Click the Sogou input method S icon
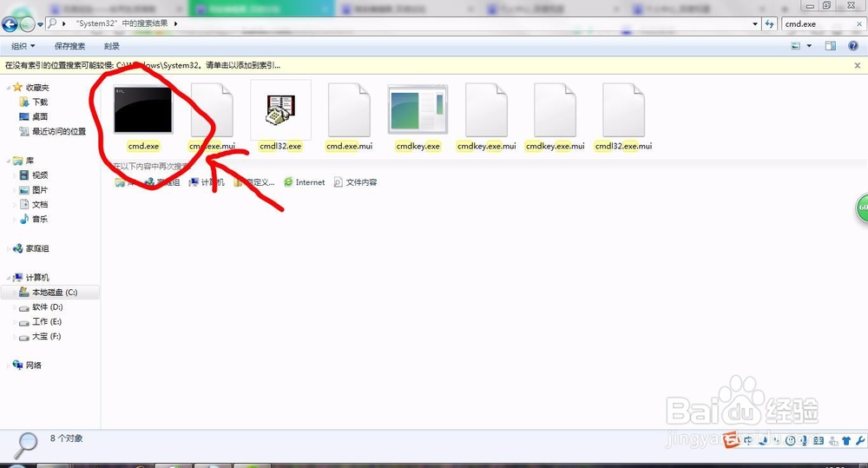 pos(731,440)
